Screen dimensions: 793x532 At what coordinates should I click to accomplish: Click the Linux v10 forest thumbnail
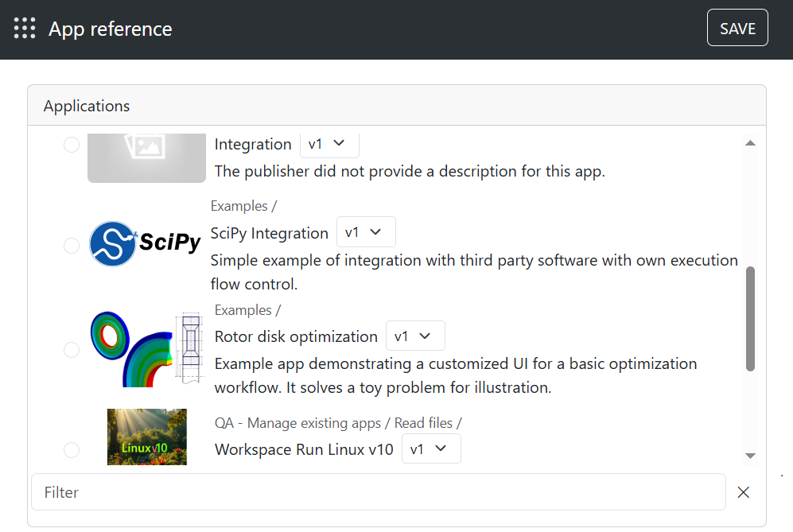tap(147, 437)
